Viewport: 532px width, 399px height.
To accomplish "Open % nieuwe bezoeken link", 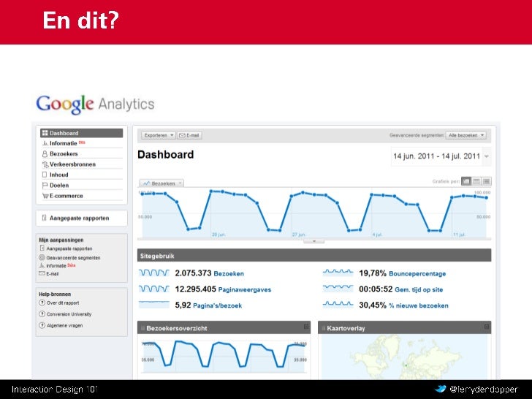I will (x=419, y=305).
